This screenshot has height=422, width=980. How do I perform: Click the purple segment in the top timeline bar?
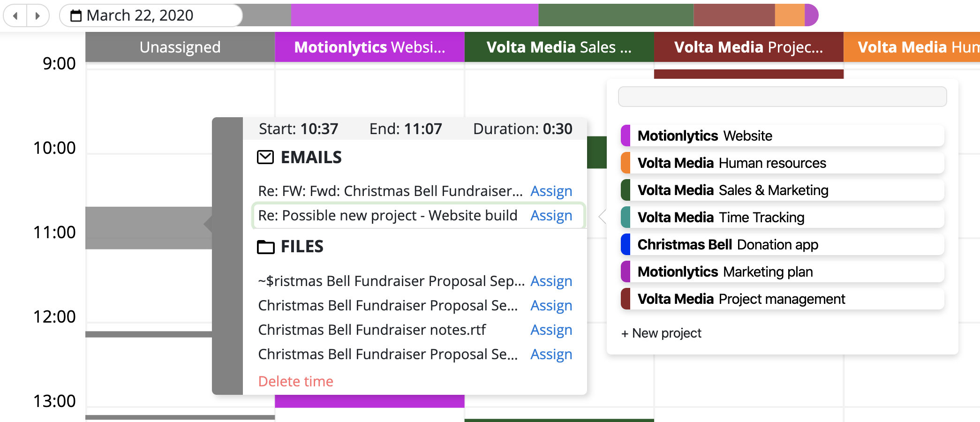[415, 15]
